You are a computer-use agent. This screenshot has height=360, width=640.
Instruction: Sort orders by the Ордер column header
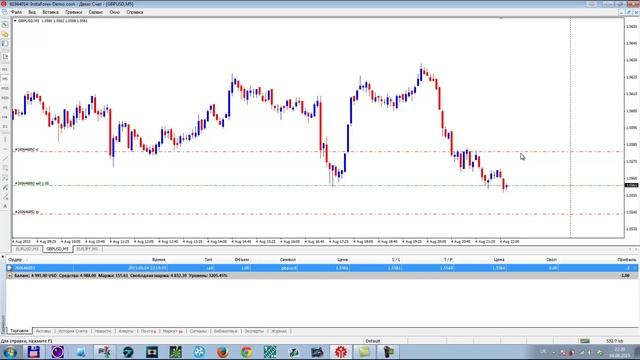point(15,260)
